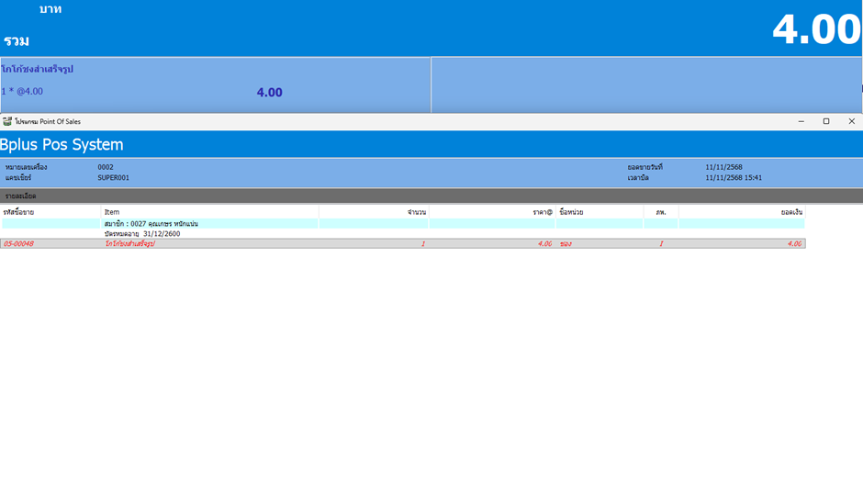Maximize the Point Of Sales window
This screenshot has width=863, height=504.
(826, 121)
